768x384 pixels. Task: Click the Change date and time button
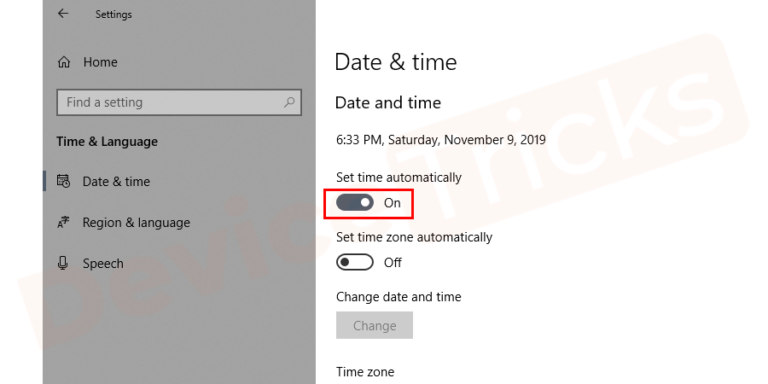[374, 325]
